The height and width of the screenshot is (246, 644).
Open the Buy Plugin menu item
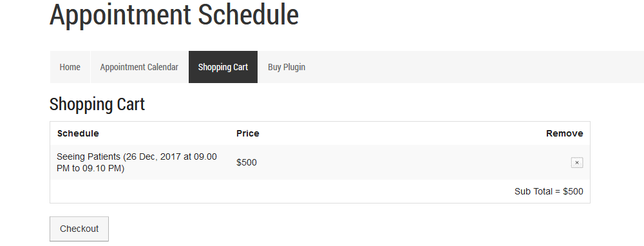click(x=287, y=67)
